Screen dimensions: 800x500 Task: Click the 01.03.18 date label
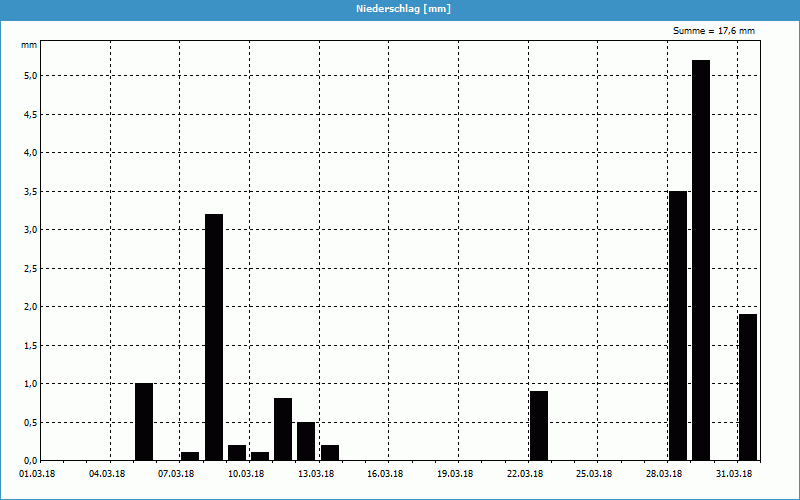pyautogui.click(x=37, y=474)
